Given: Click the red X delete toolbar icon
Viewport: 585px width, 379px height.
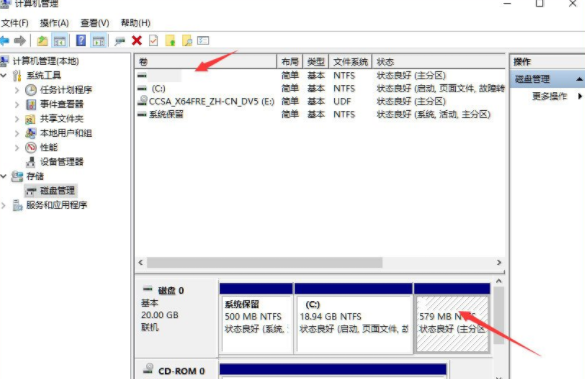Looking at the screenshot, I should click(137, 40).
